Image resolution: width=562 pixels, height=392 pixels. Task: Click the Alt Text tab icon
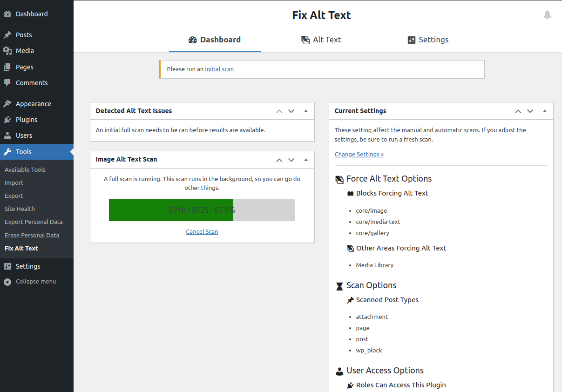(305, 40)
